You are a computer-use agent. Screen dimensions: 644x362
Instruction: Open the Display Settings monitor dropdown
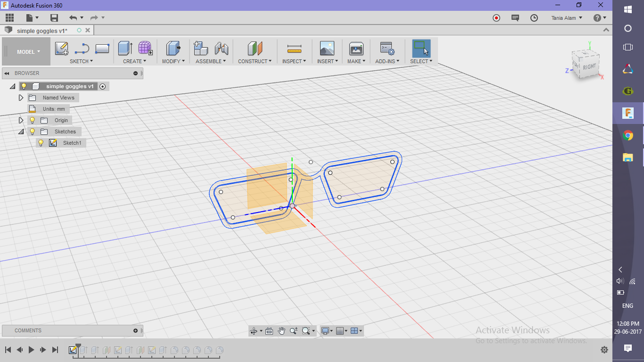point(327,331)
